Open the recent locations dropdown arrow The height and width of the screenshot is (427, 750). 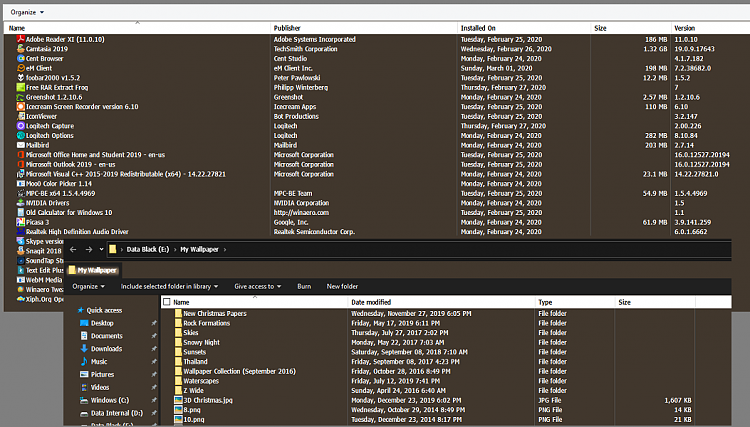click(101, 249)
